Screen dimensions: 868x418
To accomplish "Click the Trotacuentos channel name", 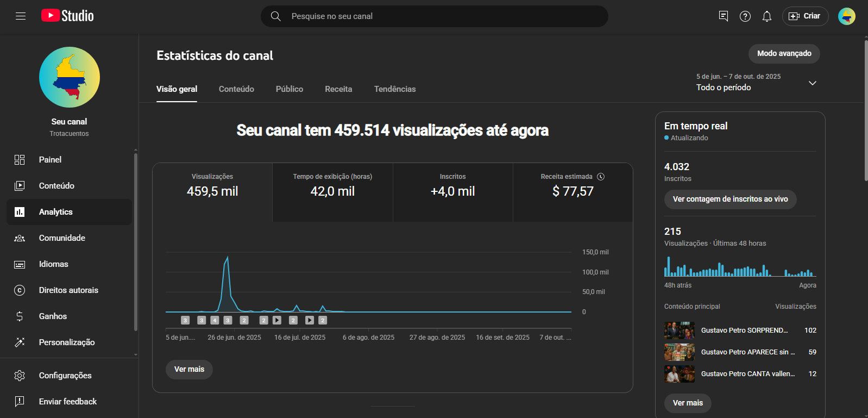I will point(69,134).
